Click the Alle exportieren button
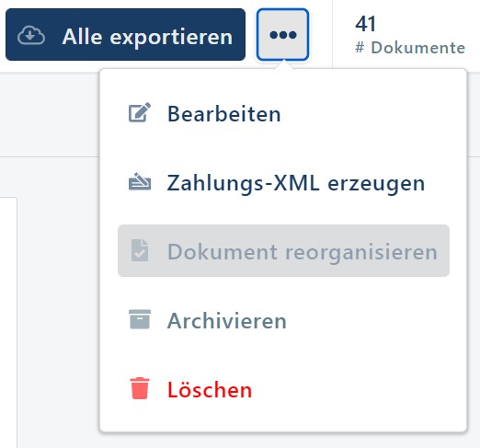The image size is (480, 448). click(125, 35)
